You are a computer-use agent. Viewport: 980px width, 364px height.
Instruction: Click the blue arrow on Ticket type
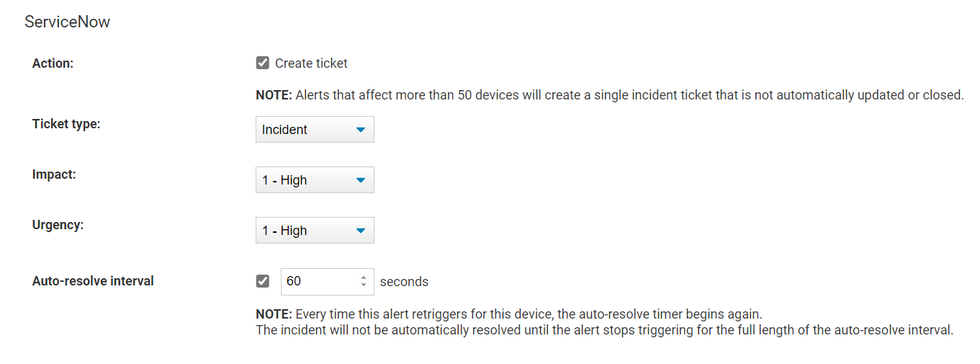(361, 130)
